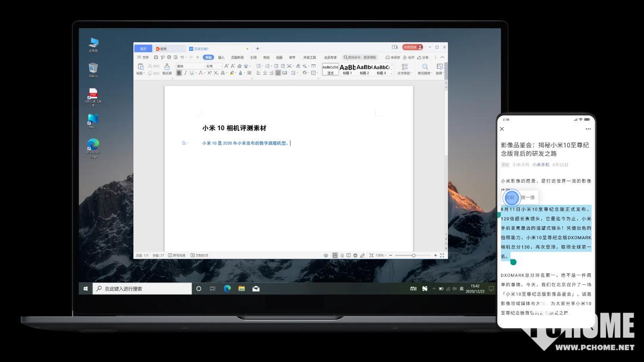Tap the three-dot menu on the phone screen
Viewport: 644px width, 362px height.
tap(588, 129)
